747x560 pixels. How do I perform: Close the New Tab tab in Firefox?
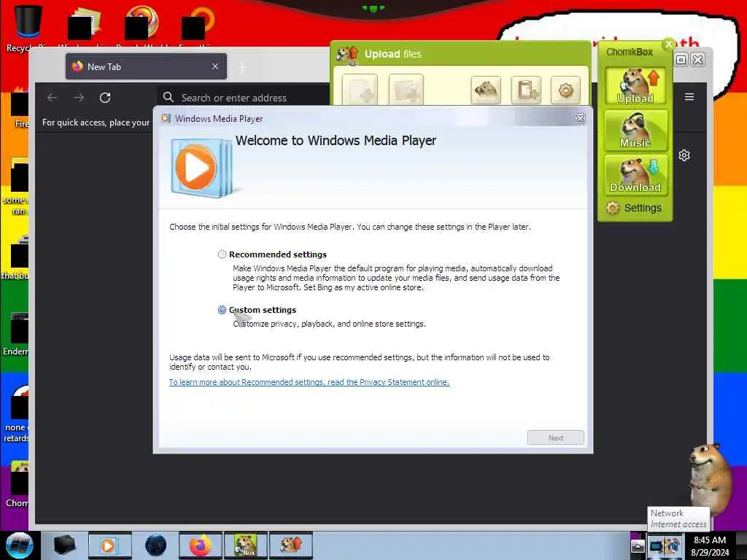click(x=215, y=66)
